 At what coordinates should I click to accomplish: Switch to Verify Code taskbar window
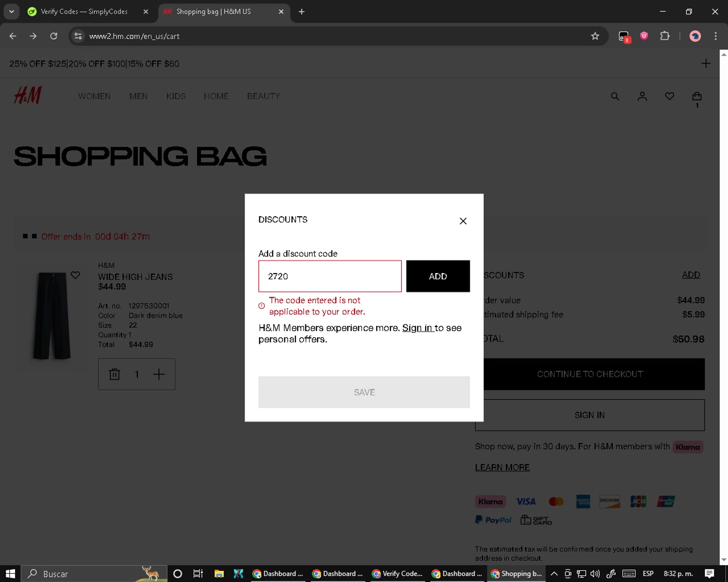397,574
